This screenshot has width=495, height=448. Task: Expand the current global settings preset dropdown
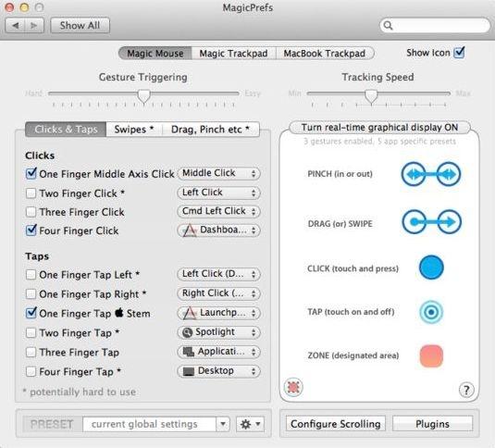click(223, 424)
